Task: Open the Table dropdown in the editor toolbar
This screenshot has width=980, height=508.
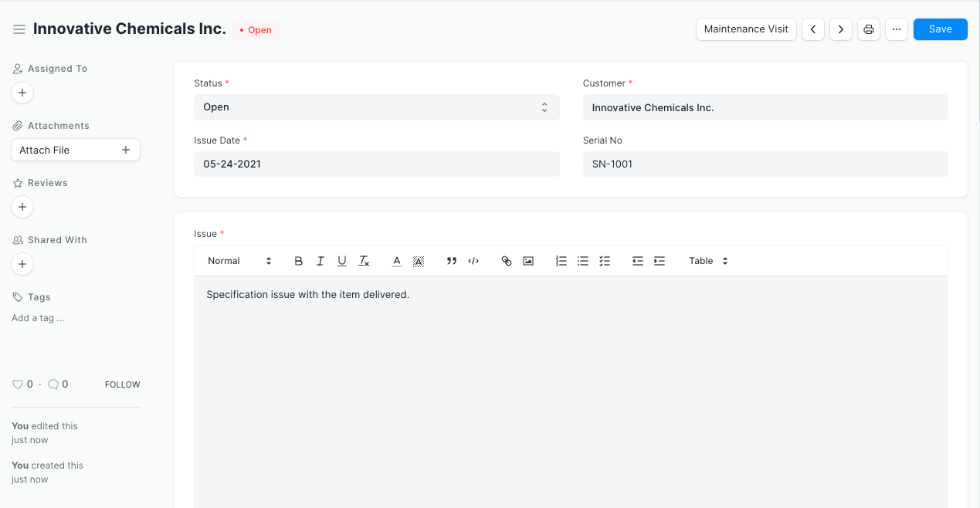Action: (x=708, y=261)
